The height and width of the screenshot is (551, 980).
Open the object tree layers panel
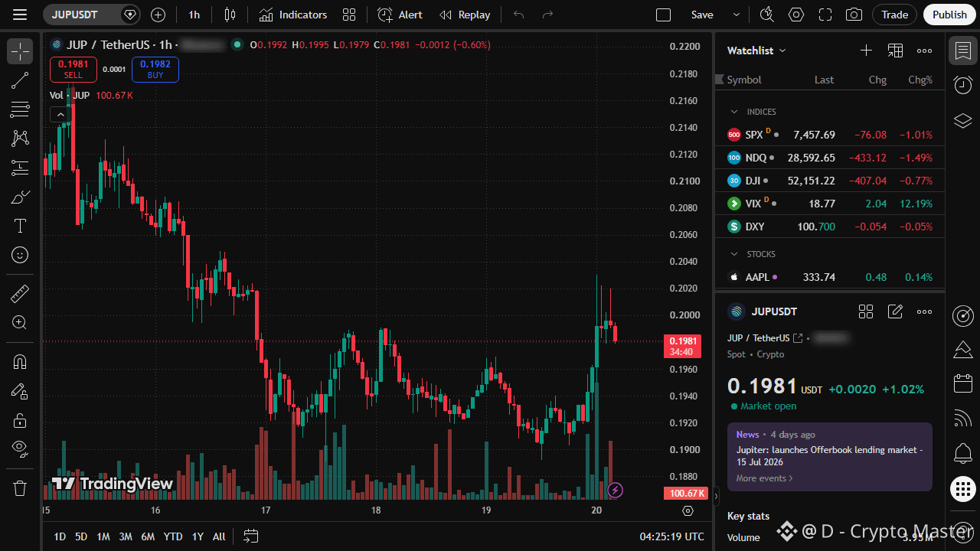pyautogui.click(x=963, y=120)
